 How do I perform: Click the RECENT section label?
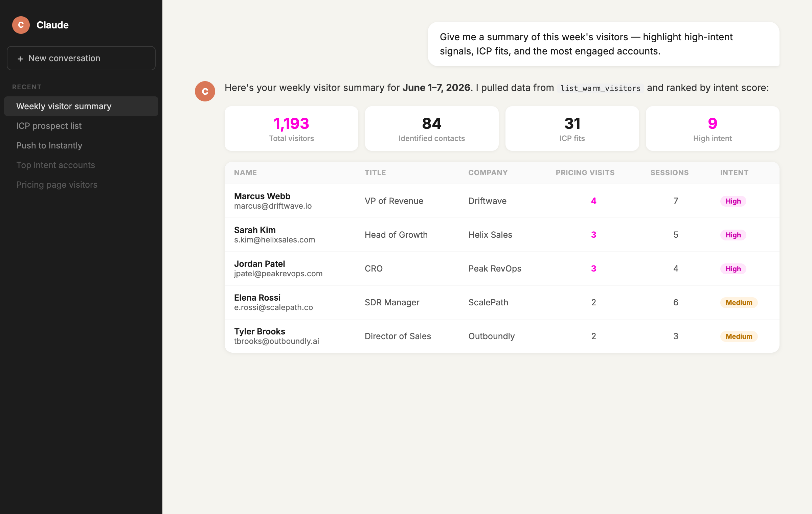(x=27, y=87)
